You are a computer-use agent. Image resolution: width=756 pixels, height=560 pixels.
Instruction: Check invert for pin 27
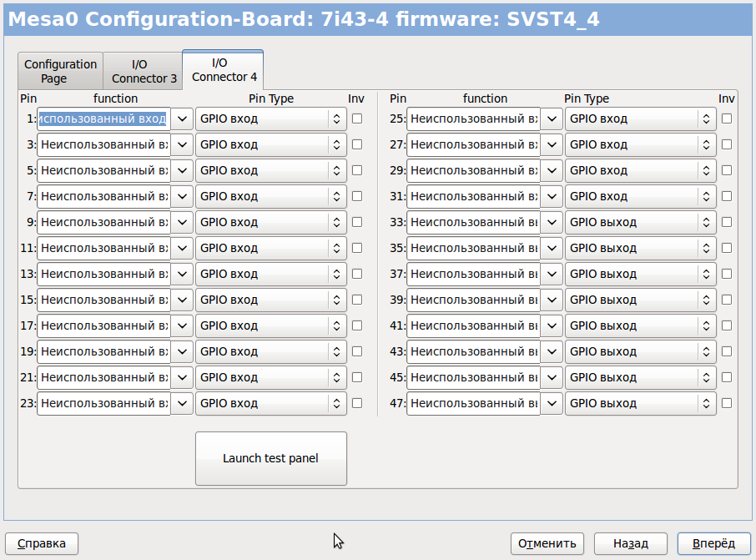(727, 144)
